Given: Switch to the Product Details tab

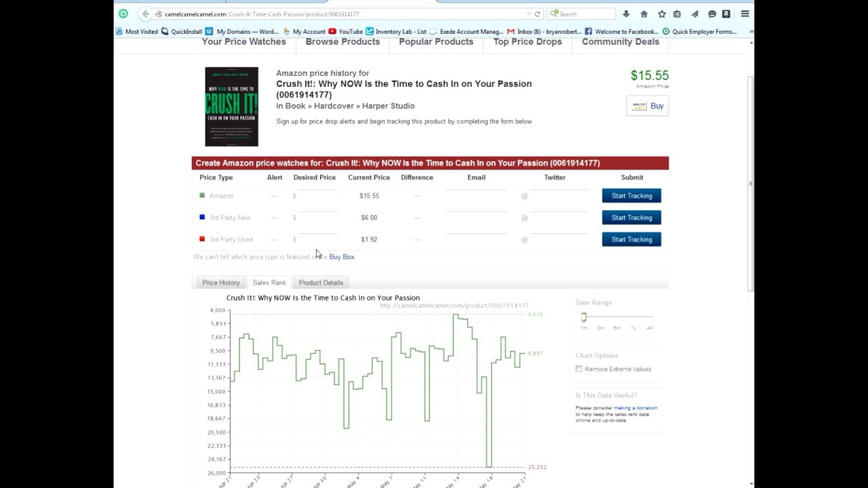Looking at the screenshot, I should point(321,283).
